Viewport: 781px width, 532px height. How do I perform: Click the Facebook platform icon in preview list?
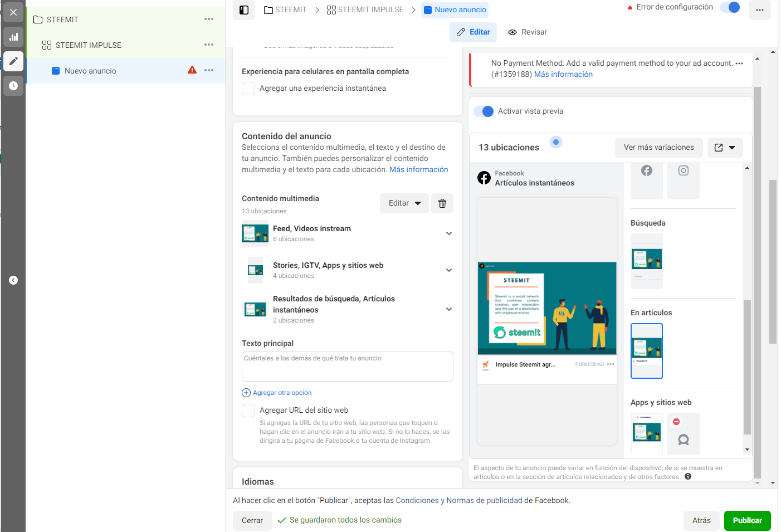point(647,171)
